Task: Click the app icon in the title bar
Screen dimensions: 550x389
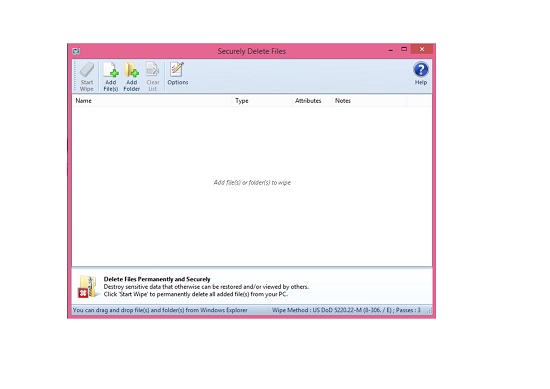Action: pyautogui.click(x=76, y=52)
